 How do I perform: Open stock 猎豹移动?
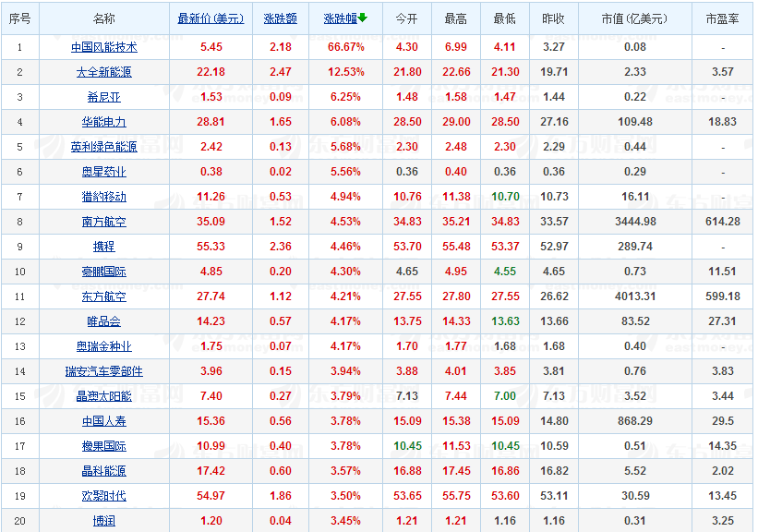coord(104,197)
